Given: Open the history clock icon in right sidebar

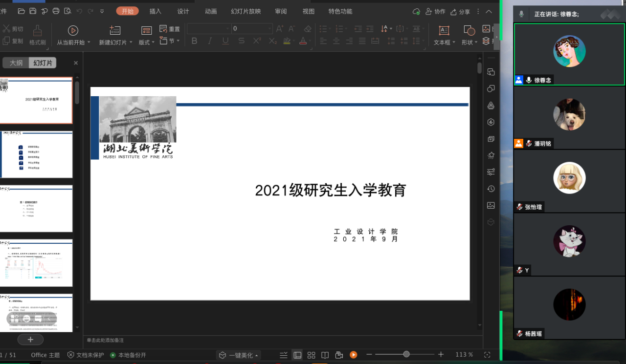Looking at the screenshot, I should (491, 189).
